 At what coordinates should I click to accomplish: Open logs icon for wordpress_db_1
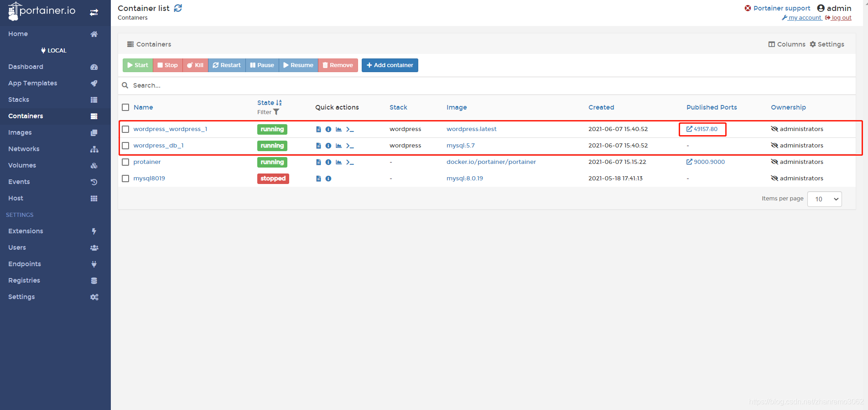pyautogui.click(x=318, y=146)
